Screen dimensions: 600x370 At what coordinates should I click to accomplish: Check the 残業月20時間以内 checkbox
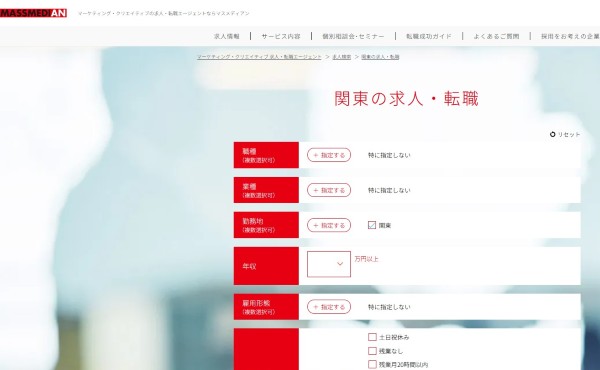372,364
